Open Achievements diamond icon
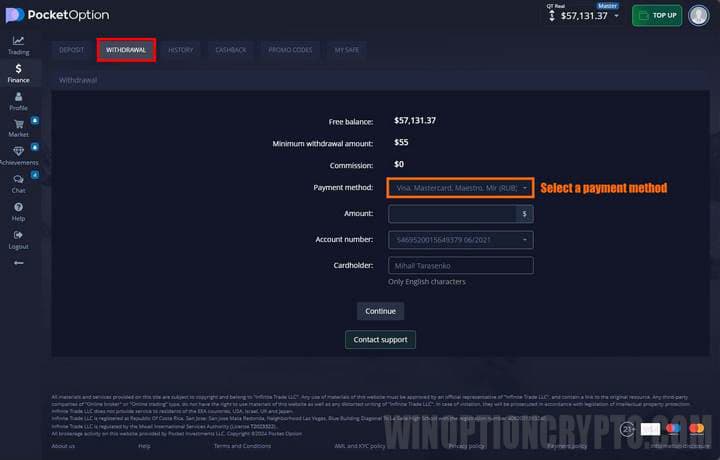The image size is (720, 460). click(x=18, y=155)
